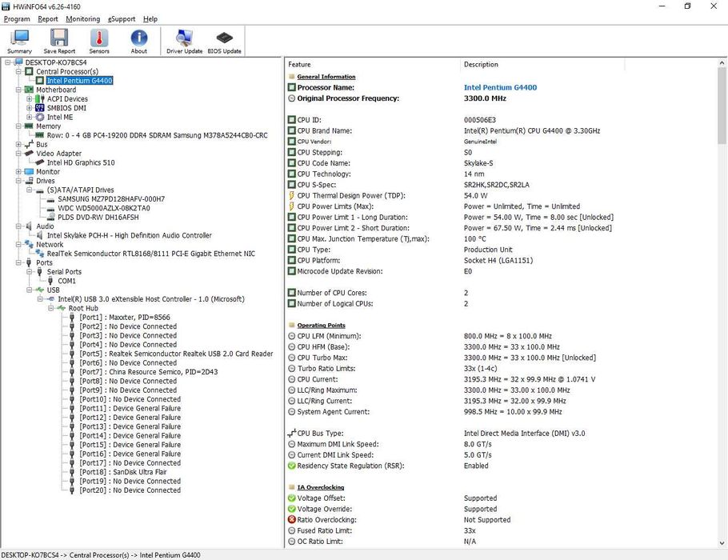Click the DESKTOP-KO7BCS4 computer icon
Viewport: 728px width, 560px height.
click(18, 62)
